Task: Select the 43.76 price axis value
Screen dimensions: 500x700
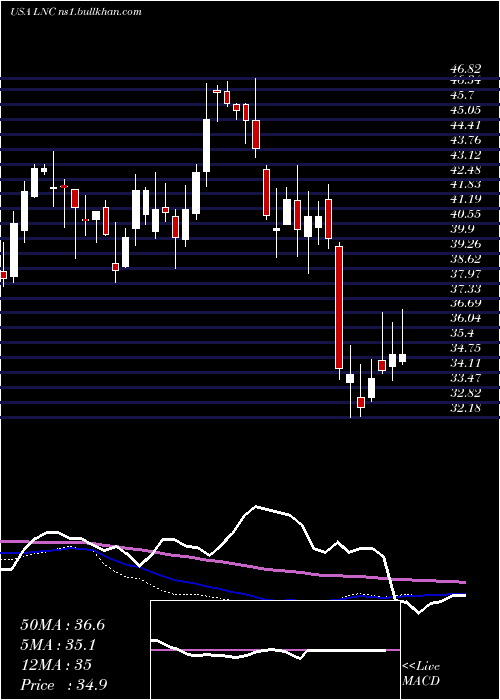Action: click(x=466, y=140)
